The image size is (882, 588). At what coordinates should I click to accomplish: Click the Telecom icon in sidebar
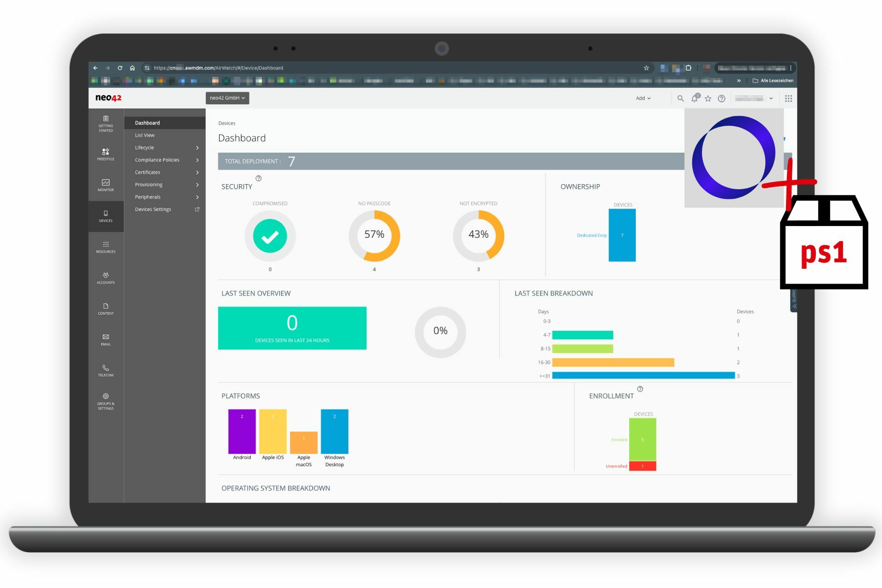coord(105,368)
